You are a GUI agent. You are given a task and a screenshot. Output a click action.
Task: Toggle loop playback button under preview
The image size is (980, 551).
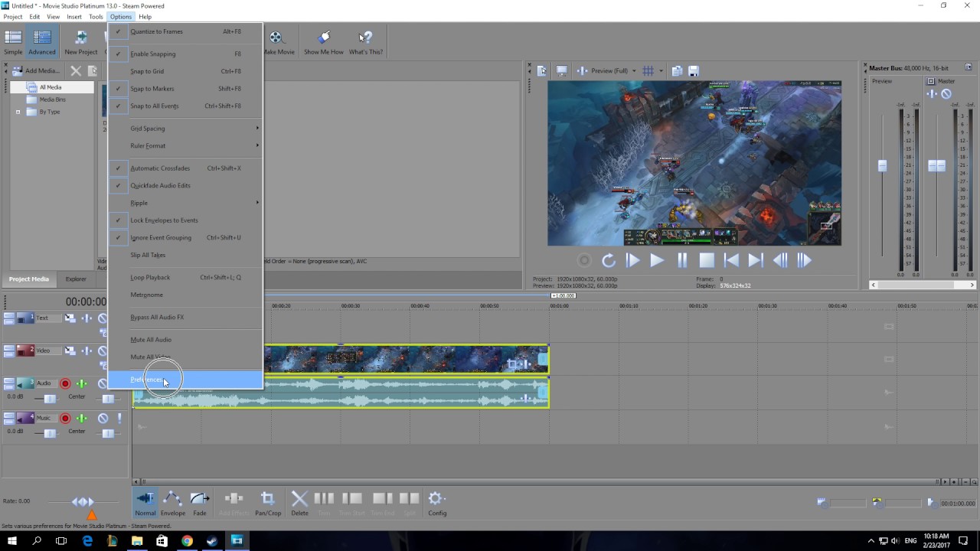tap(609, 261)
